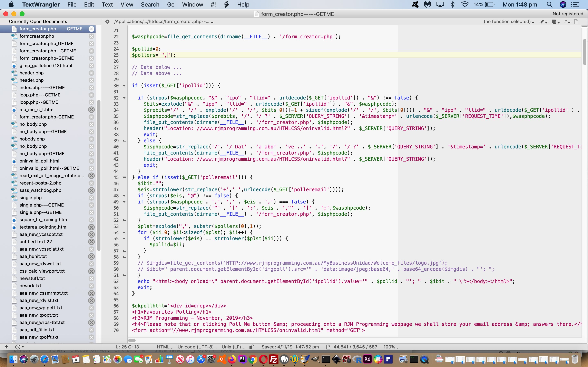Select single.php--GETME in documents list

click(x=41, y=212)
